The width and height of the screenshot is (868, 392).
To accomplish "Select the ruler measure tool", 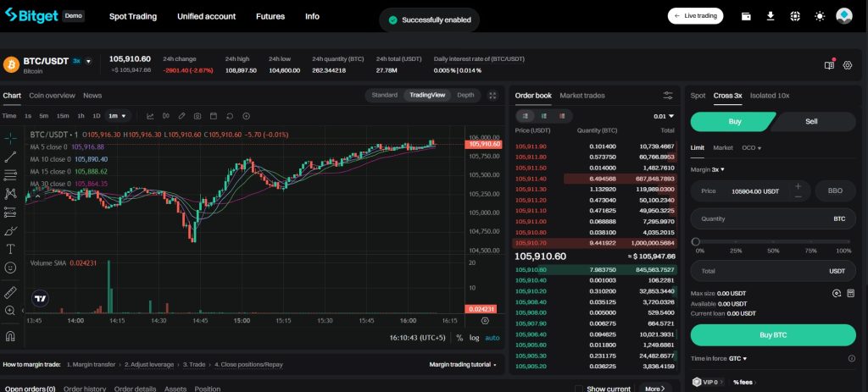I will click(10, 292).
